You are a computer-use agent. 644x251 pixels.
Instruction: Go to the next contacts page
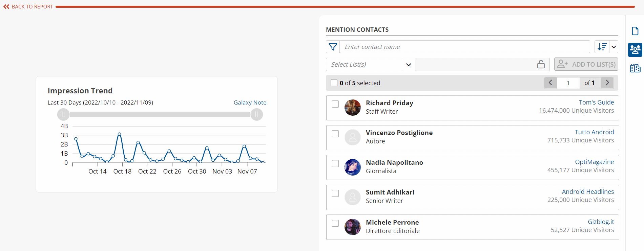click(607, 83)
